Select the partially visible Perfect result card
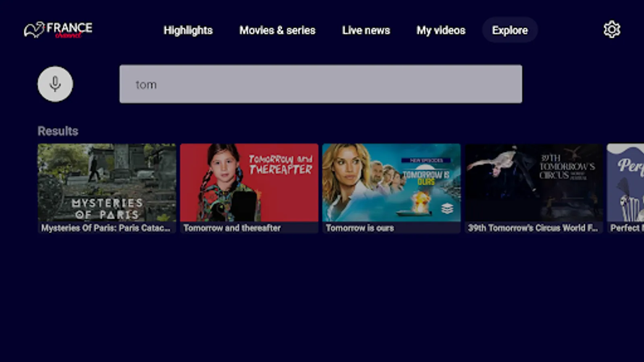Image resolution: width=644 pixels, height=362 pixels. pos(625,188)
